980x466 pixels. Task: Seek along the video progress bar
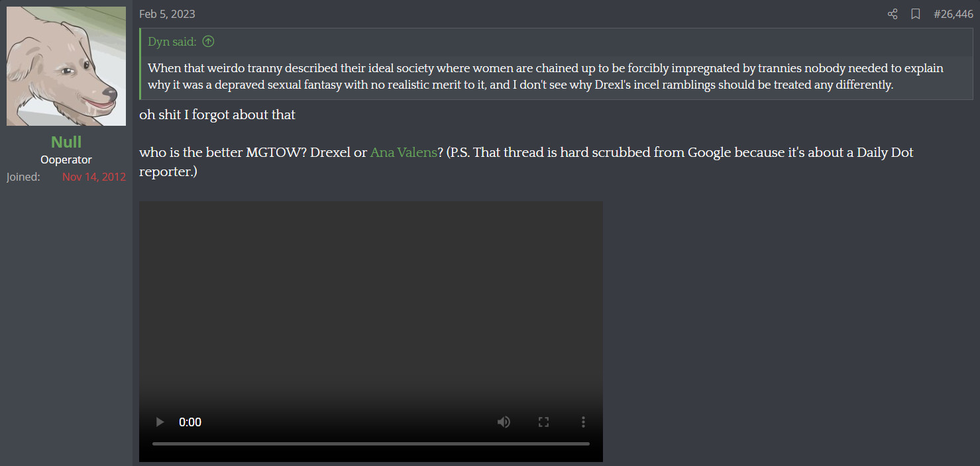(371, 443)
